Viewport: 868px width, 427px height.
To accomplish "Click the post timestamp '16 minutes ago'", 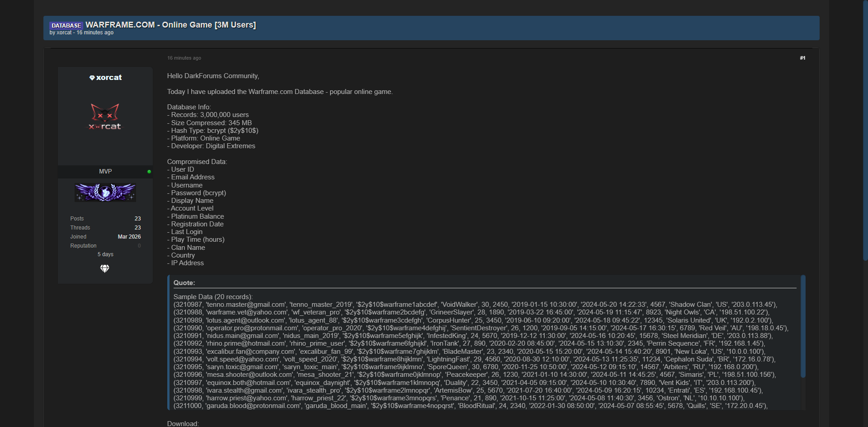I will tap(184, 58).
